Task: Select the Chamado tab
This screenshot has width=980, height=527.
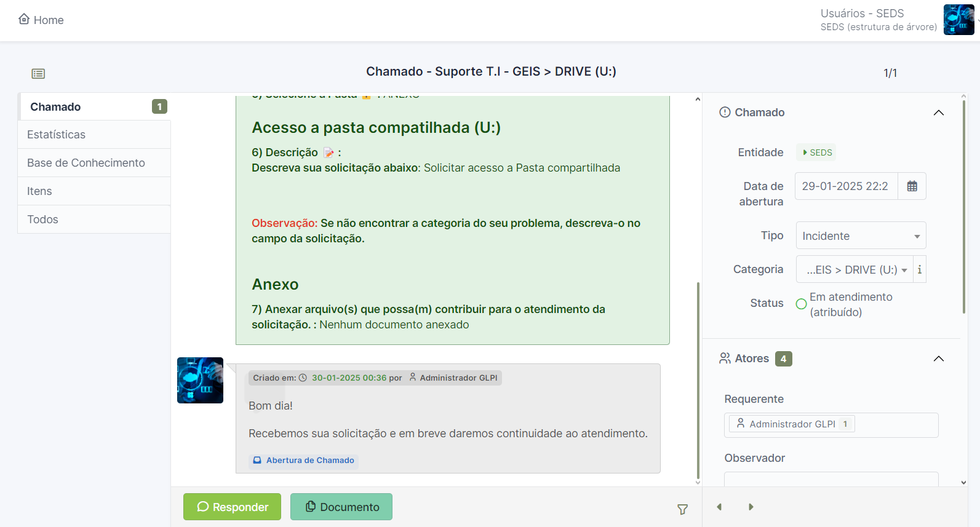Action: coord(94,106)
